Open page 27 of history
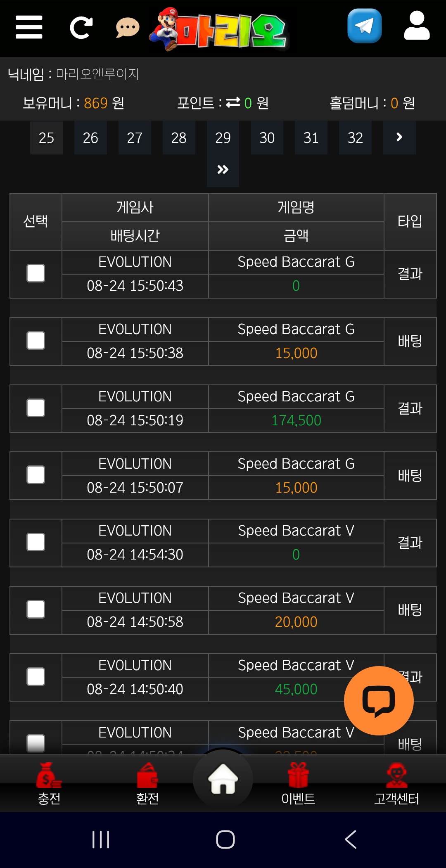 click(135, 138)
